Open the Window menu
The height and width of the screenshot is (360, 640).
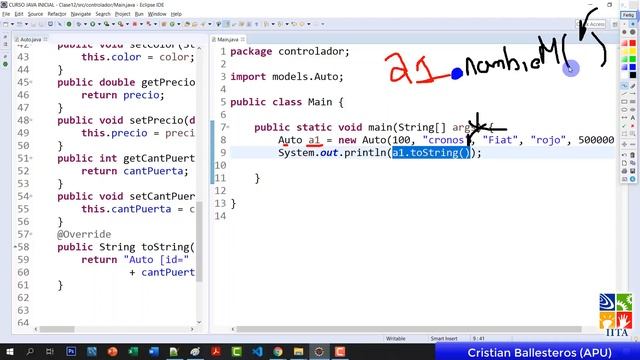(x=157, y=14)
